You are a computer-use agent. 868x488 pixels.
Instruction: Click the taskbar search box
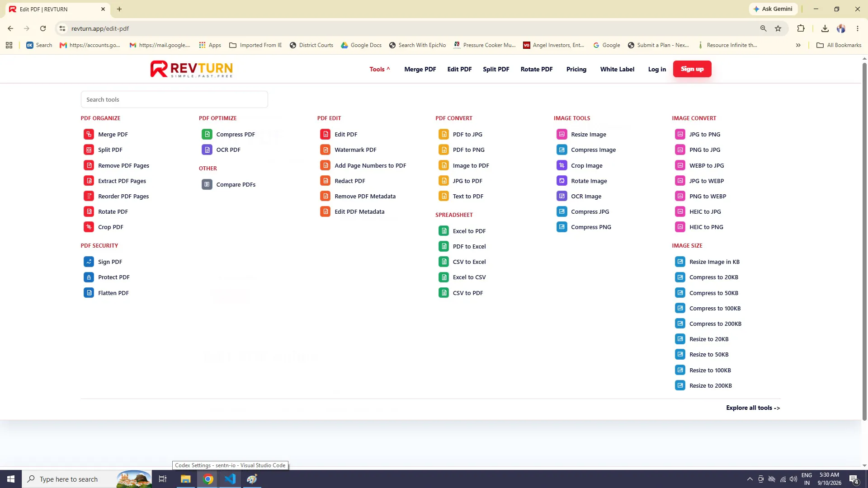click(x=87, y=479)
